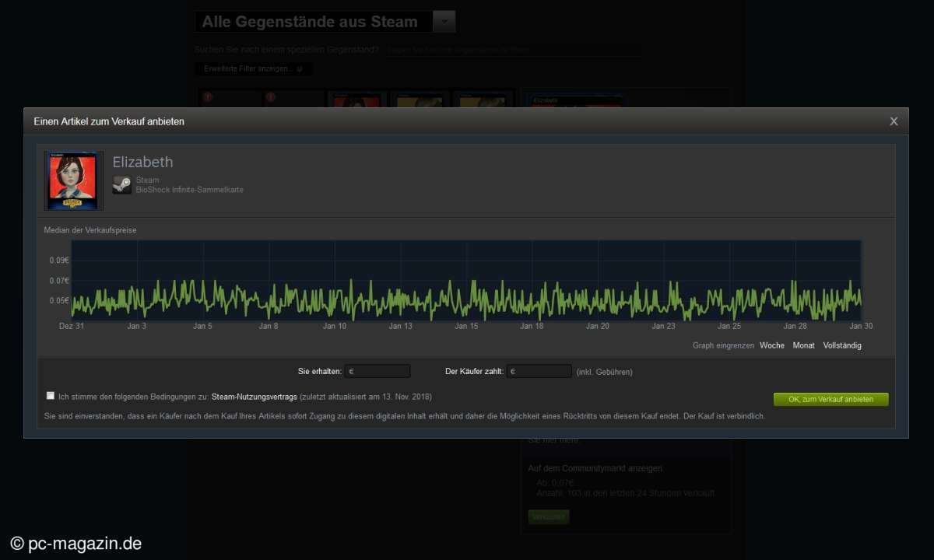Show the Vollständig graph range
Viewport: 934px width, 560px height.
[842, 345]
